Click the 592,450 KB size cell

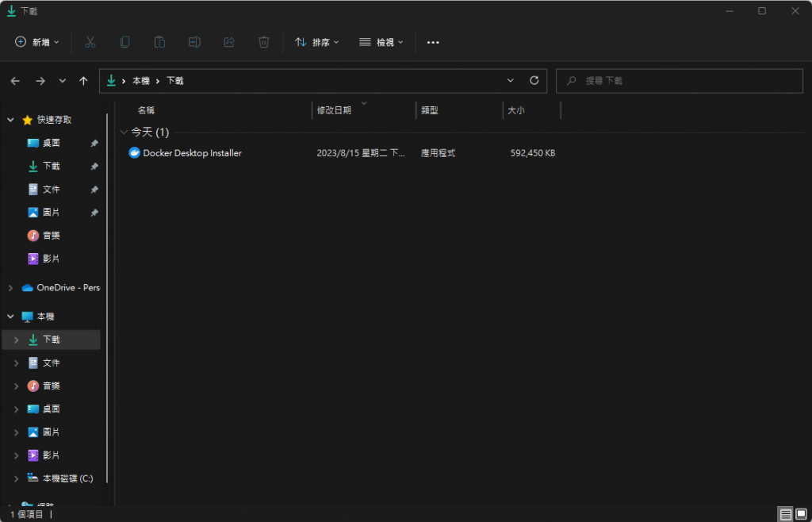tap(533, 153)
